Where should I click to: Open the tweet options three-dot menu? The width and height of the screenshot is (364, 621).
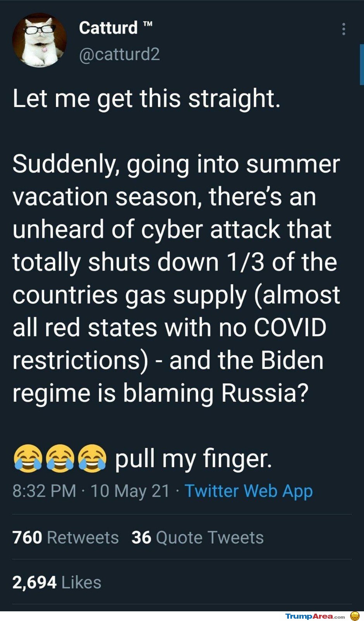coord(343,29)
